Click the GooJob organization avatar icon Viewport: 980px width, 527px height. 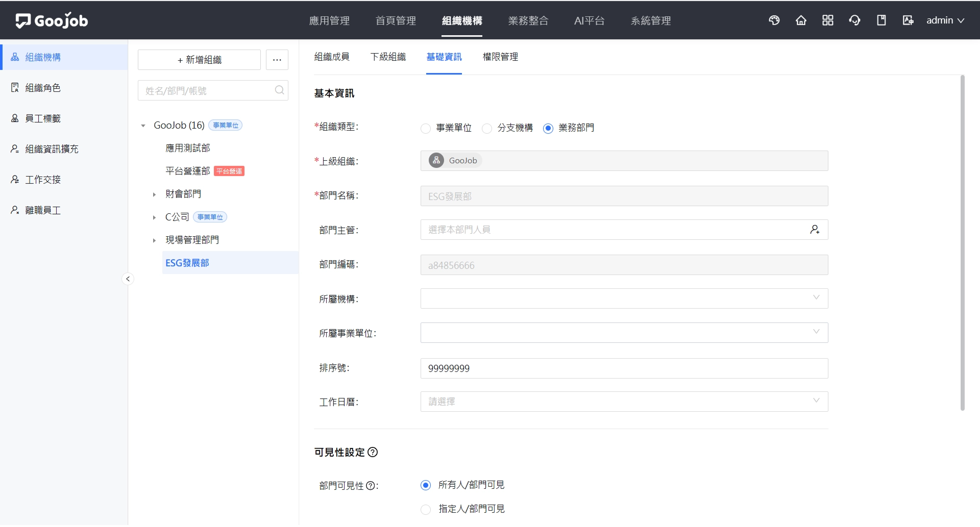(436, 161)
